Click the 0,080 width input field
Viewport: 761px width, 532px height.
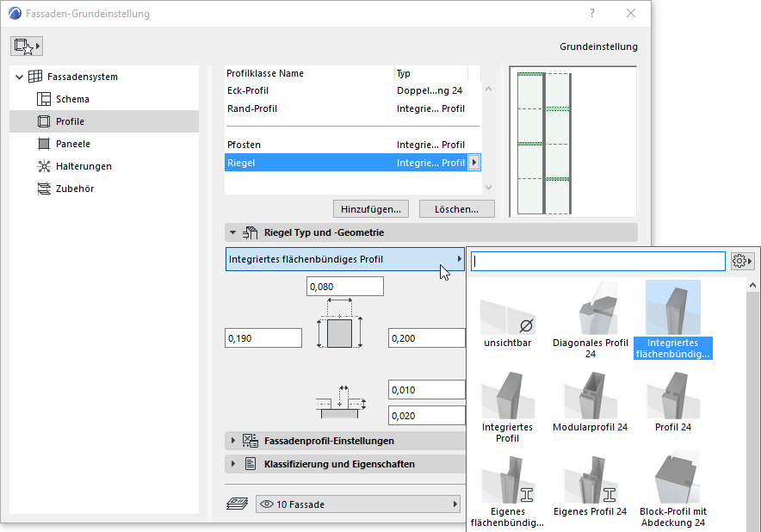(344, 287)
